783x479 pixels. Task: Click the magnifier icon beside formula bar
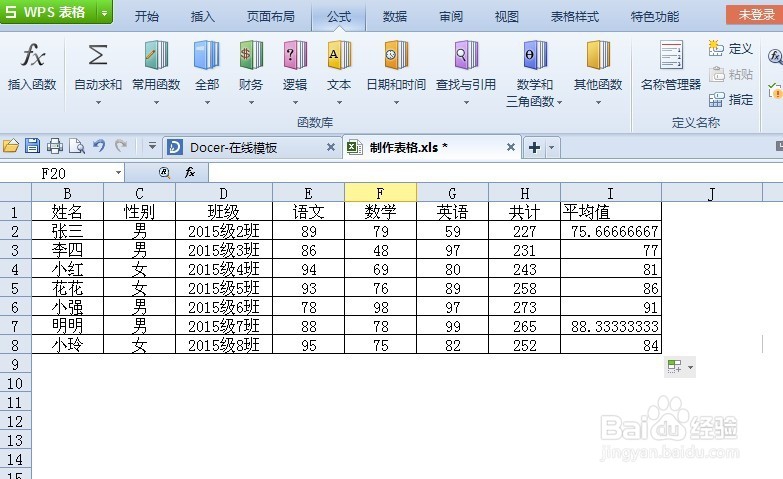164,172
